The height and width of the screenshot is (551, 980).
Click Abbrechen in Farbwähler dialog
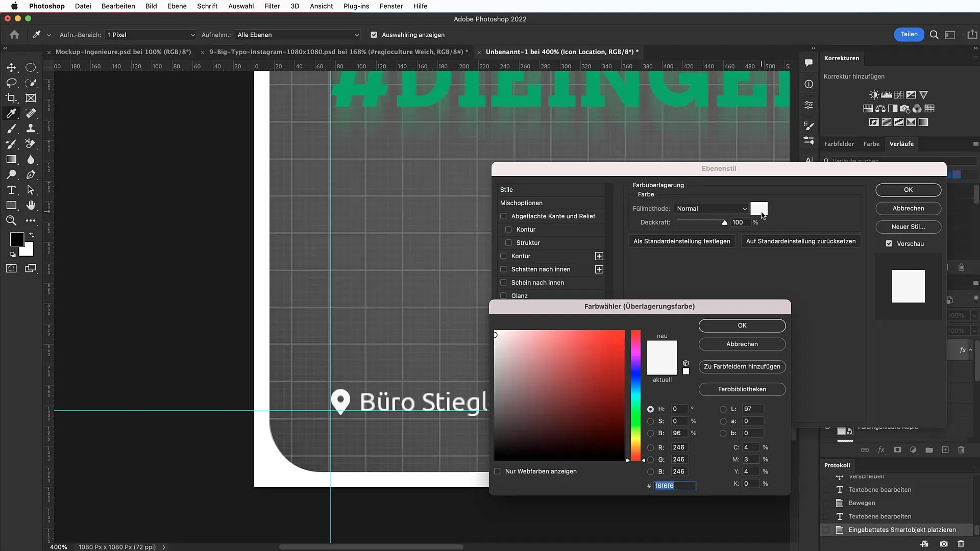tap(742, 344)
